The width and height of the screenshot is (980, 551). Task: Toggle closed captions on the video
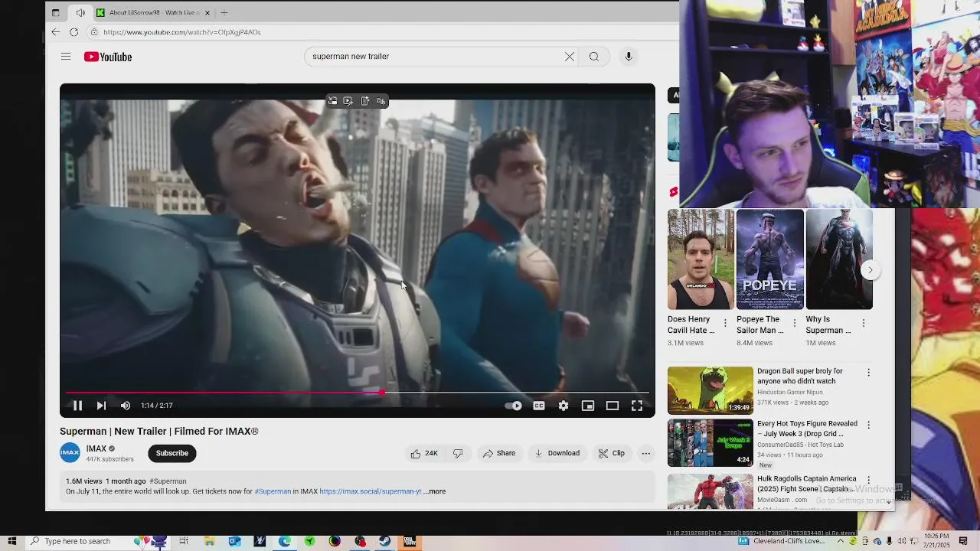tap(539, 406)
